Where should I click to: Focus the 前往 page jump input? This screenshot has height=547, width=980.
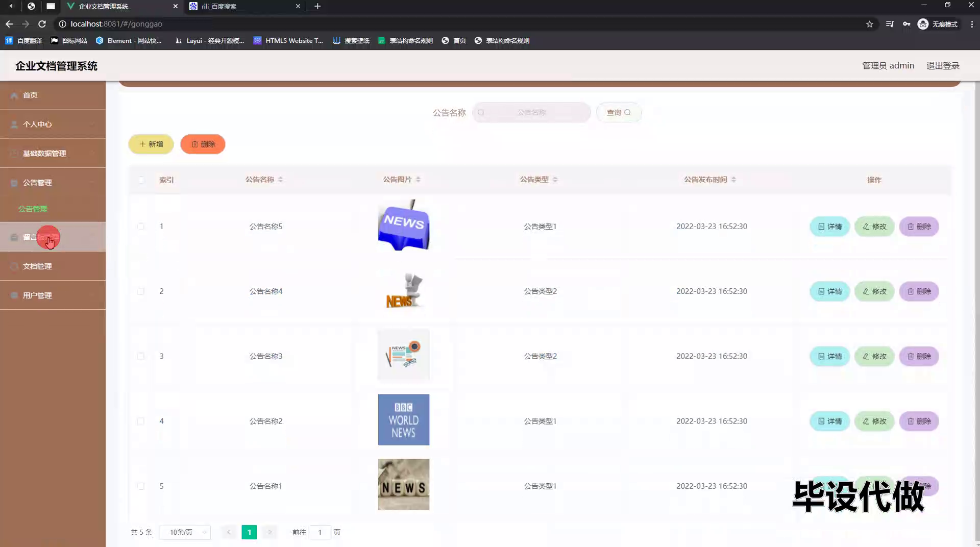(320, 532)
